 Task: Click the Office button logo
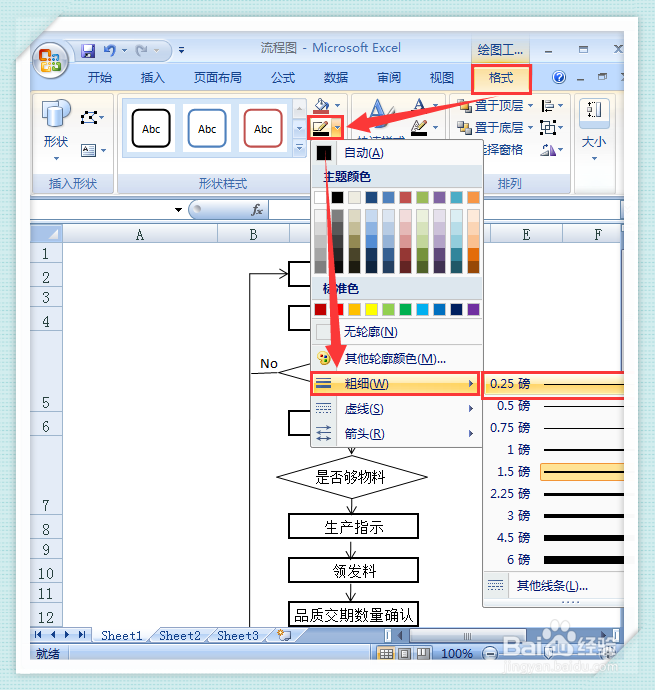(x=50, y=60)
